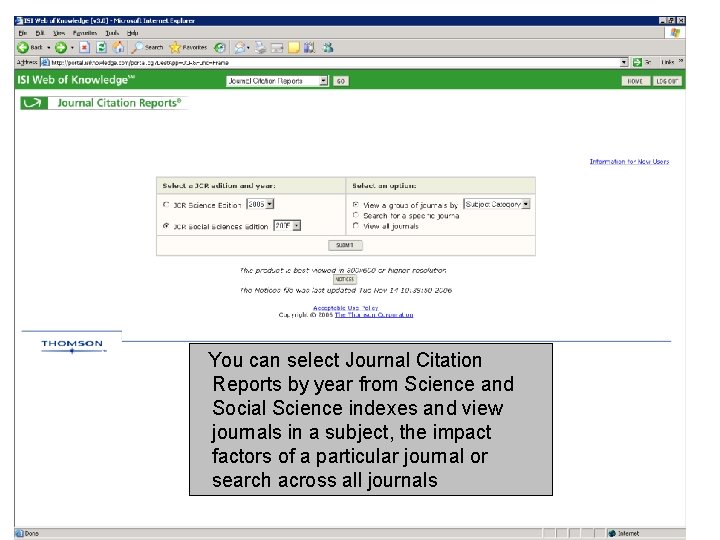720x540 pixels.
Task: Submit the JCR selection form
Action: (345, 245)
